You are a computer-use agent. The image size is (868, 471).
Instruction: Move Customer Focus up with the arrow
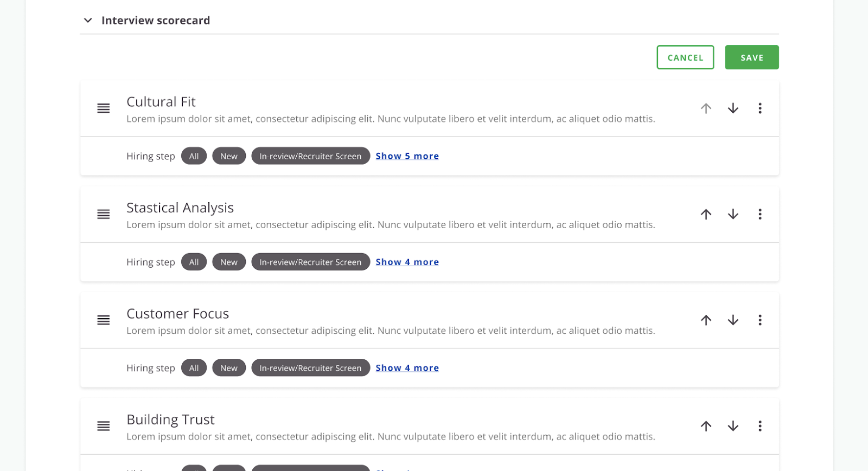coord(706,320)
